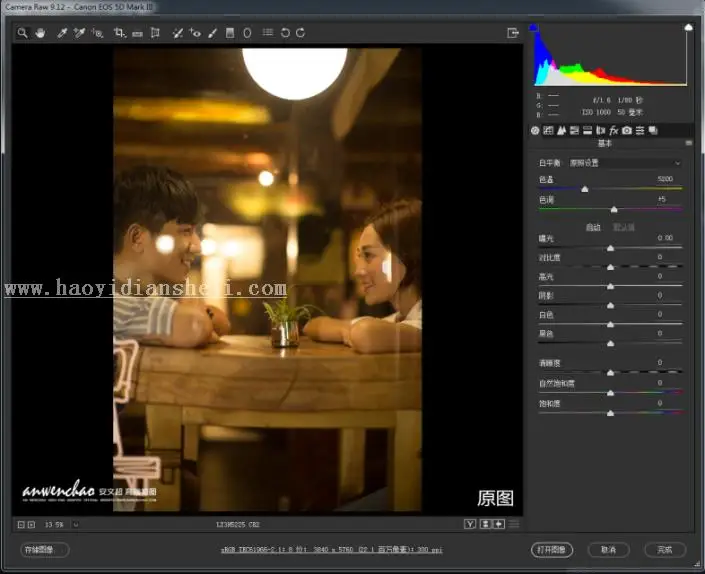The height and width of the screenshot is (574, 705).
Task: Switch to the Split Toning panel tab
Action: click(x=587, y=130)
